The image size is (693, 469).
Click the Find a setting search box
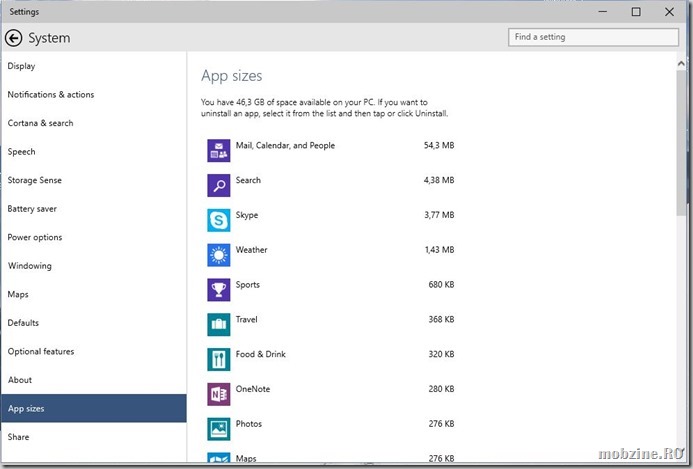coord(593,37)
